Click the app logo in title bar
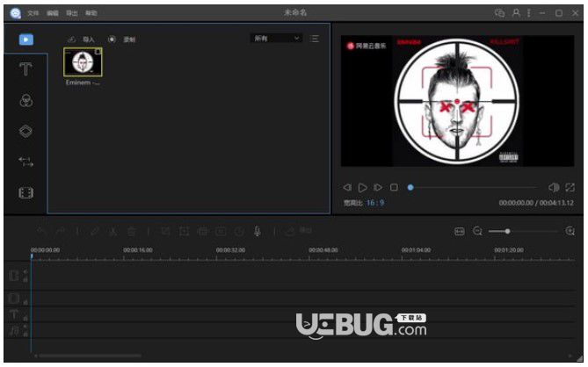The image size is (588, 367). [15, 13]
